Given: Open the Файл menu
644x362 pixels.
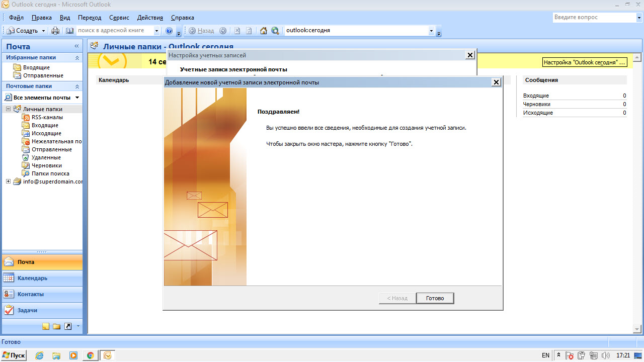Looking at the screenshot, I should click(16, 18).
